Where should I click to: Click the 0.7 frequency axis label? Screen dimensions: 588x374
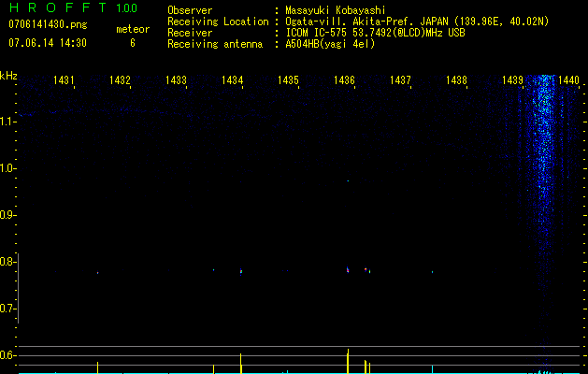coord(7,309)
